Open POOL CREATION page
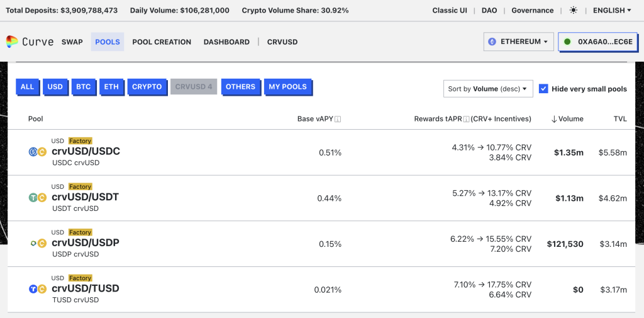 coord(162,42)
